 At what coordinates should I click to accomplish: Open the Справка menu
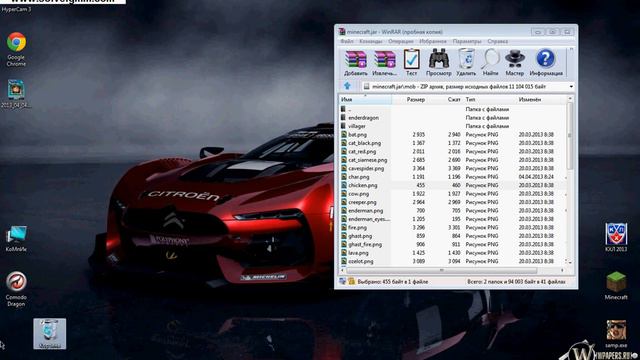tap(497, 41)
